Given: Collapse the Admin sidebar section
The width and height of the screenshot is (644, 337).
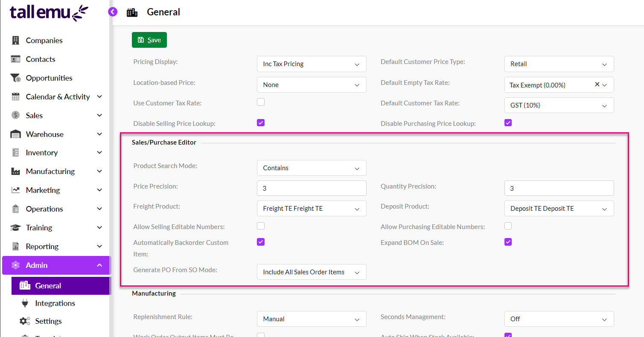Looking at the screenshot, I should [x=99, y=265].
